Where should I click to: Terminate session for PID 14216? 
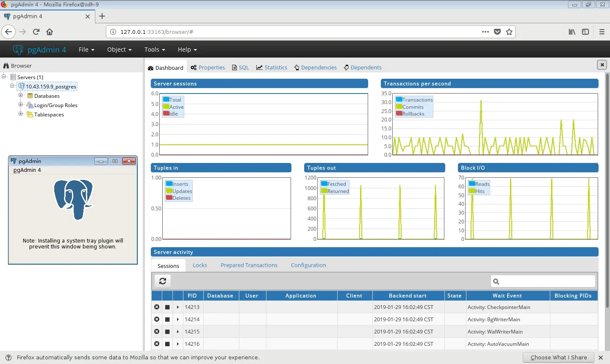coord(157,344)
